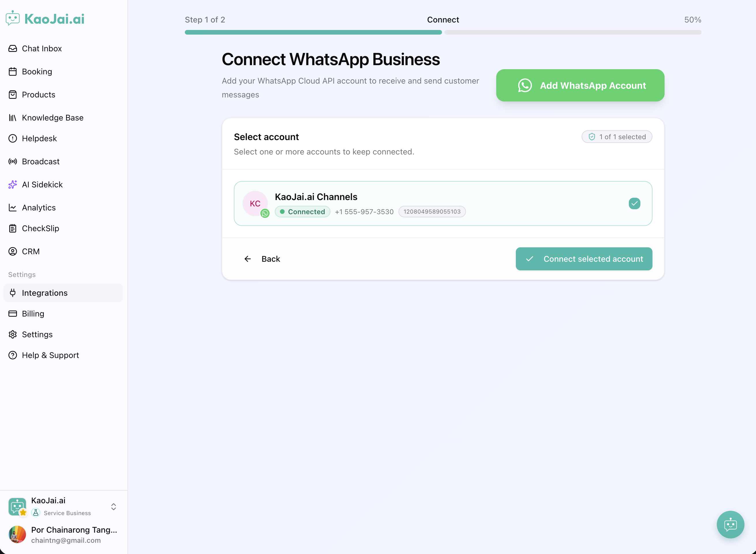Click the Service Business flask icon

pos(36,513)
